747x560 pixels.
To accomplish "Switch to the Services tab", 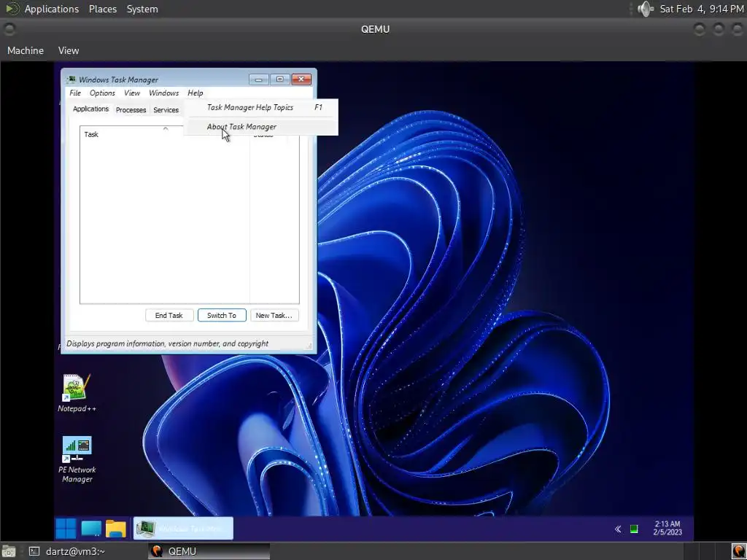I will [166, 110].
